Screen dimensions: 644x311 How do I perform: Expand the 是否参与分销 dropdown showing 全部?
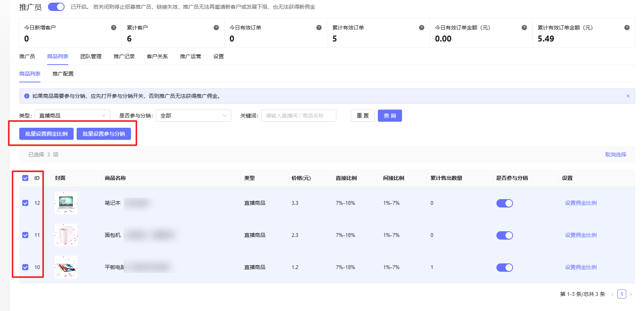[193, 116]
